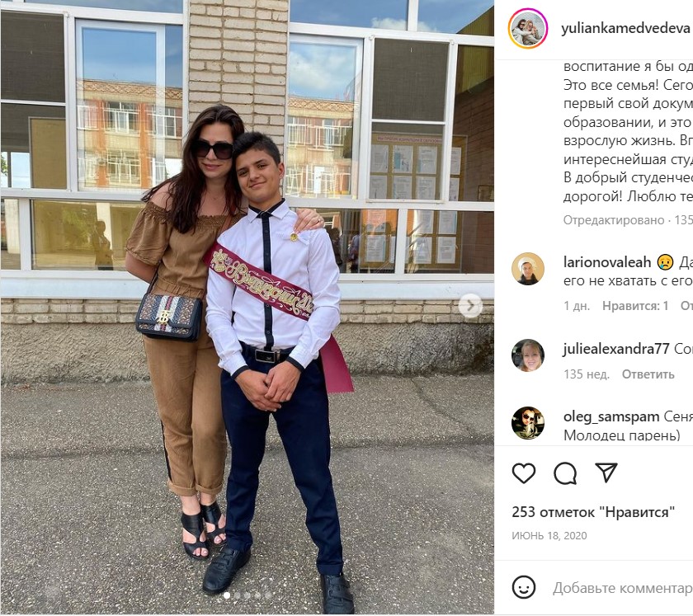Open julieealexandra77 username link
The width and height of the screenshot is (693, 616).
click(616, 349)
